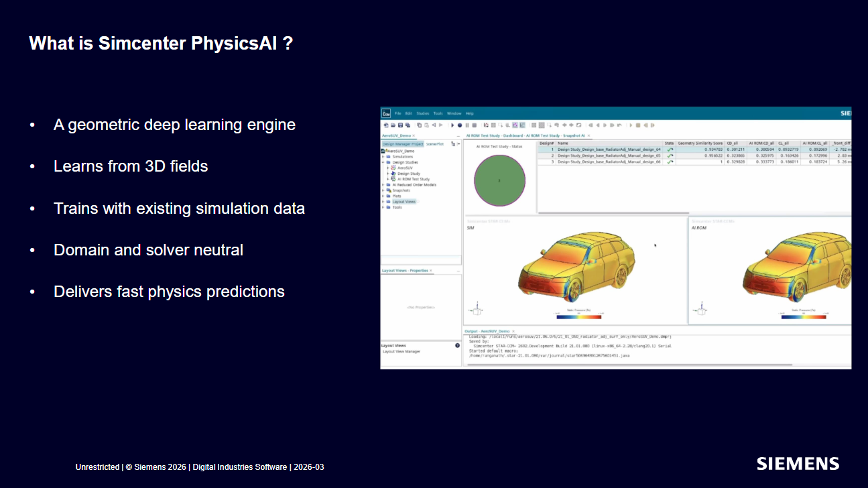
Task: Click the blue help icon in Layout Views
Action: point(458,346)
